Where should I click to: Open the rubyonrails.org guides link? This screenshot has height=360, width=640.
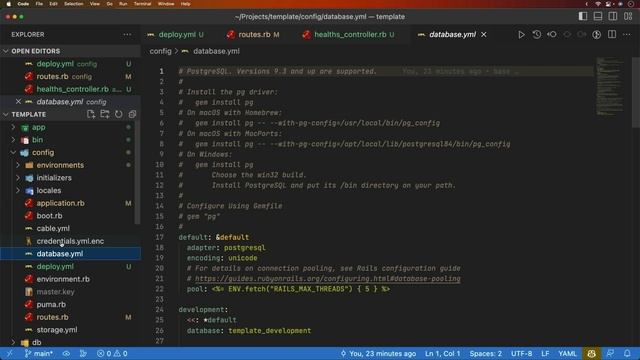click(327, 279)
